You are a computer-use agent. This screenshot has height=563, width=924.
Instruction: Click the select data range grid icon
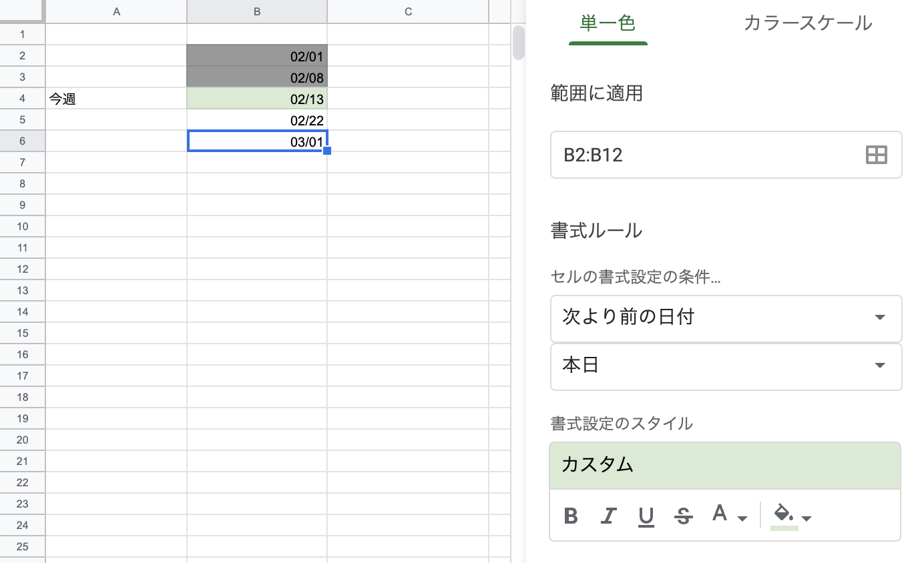click(x=876, y=155)
